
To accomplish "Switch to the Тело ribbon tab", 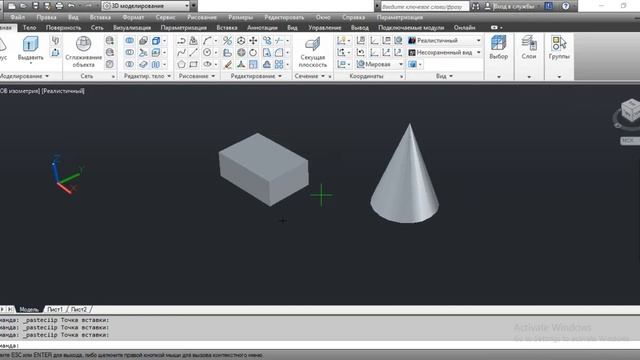I will click(29, 27).
